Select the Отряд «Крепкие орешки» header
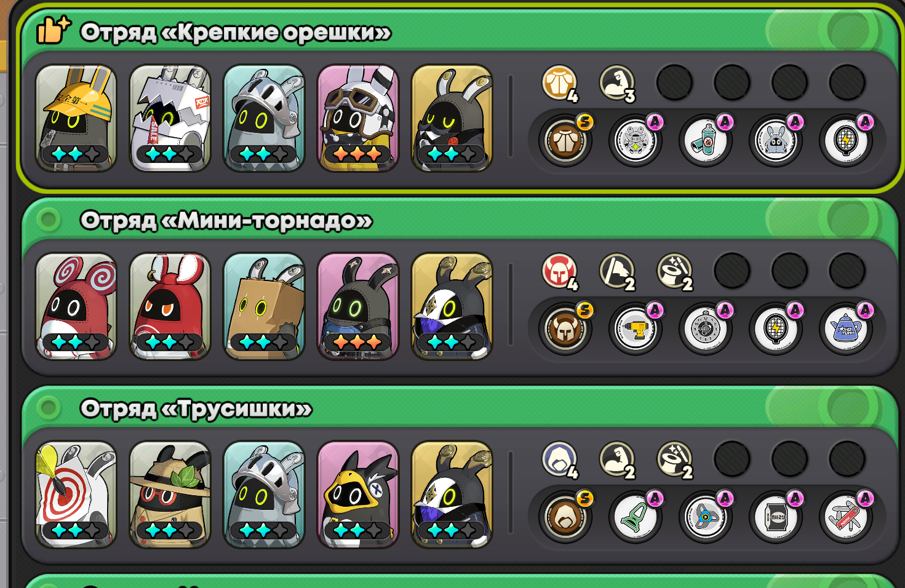Viewport: 905px width, 588px height. click(x=235, y=32)
